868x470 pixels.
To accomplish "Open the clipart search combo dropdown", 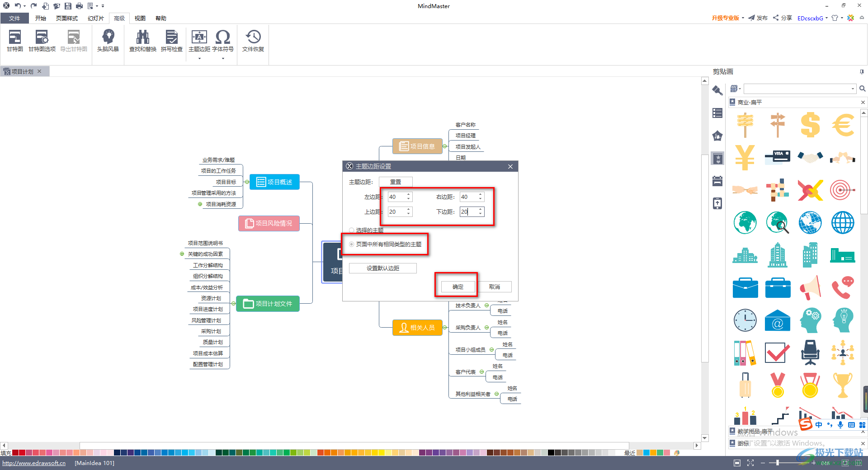I will click(x=853, y=89).
